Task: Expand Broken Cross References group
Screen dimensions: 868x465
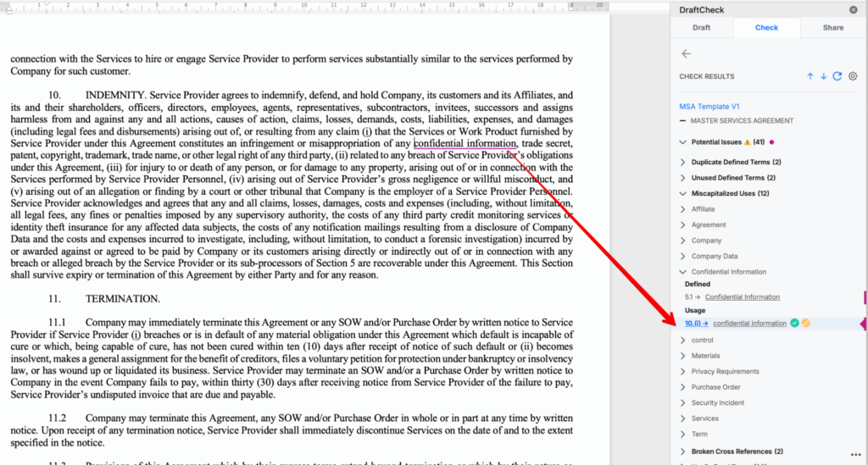Action: click(x=684, y=451)
